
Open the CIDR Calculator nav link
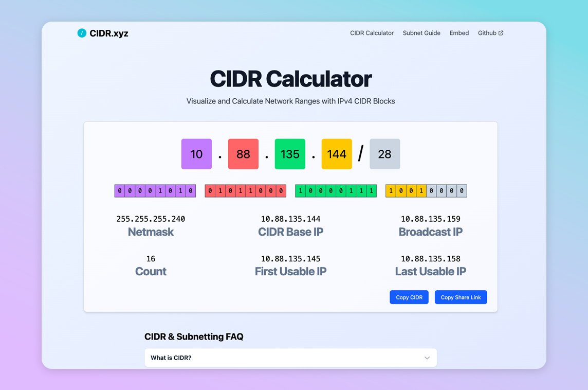(372, 33)
